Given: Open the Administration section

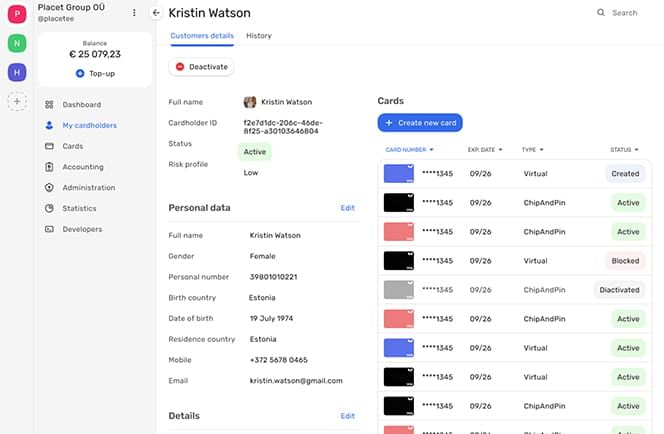Looking at the screenshot, I should [x=89, y=188].
